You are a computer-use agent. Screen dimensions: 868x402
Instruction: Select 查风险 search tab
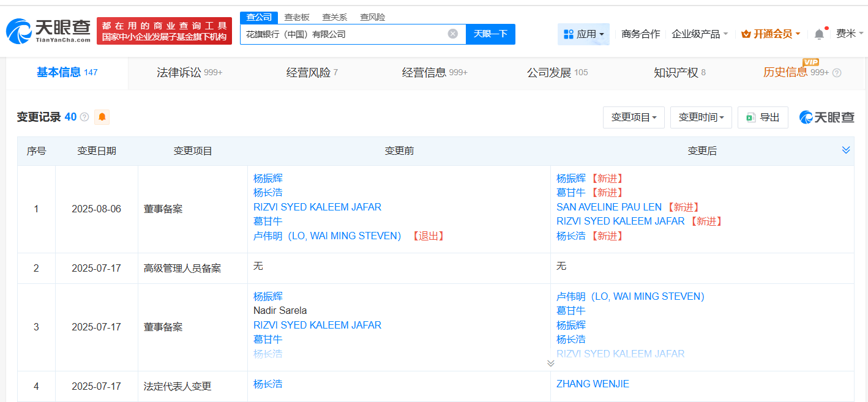(373, 17)
